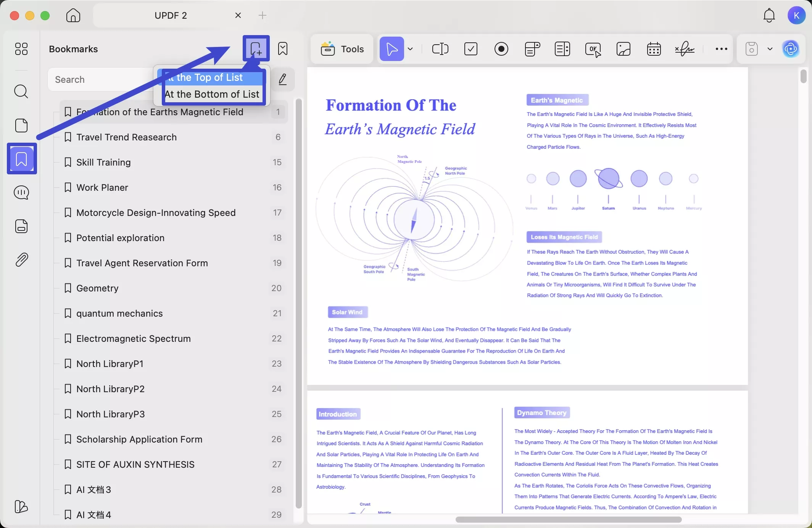The height and width of the screenshot is (528, 812).
Task: Choose At the Bottom of List
Action: (x=212, y=94)
